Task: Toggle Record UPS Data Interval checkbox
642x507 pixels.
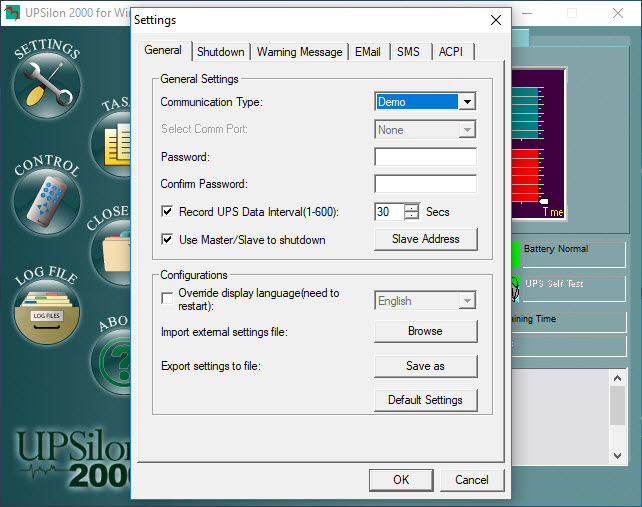Action: [167, 211]
